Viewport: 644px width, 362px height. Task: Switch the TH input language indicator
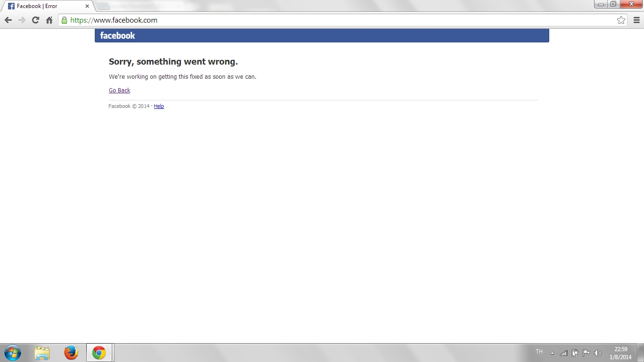pyautogui.click(x=539, y=352)
